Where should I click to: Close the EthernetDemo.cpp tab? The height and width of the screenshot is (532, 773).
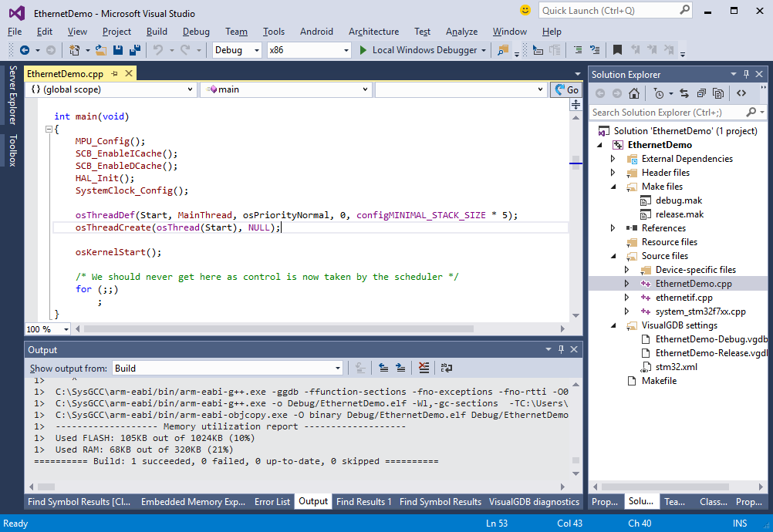pos(129,73)
